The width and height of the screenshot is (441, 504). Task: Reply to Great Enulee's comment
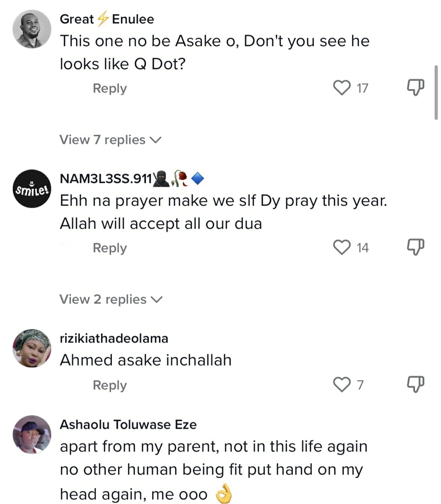click(x=110, y=88)
